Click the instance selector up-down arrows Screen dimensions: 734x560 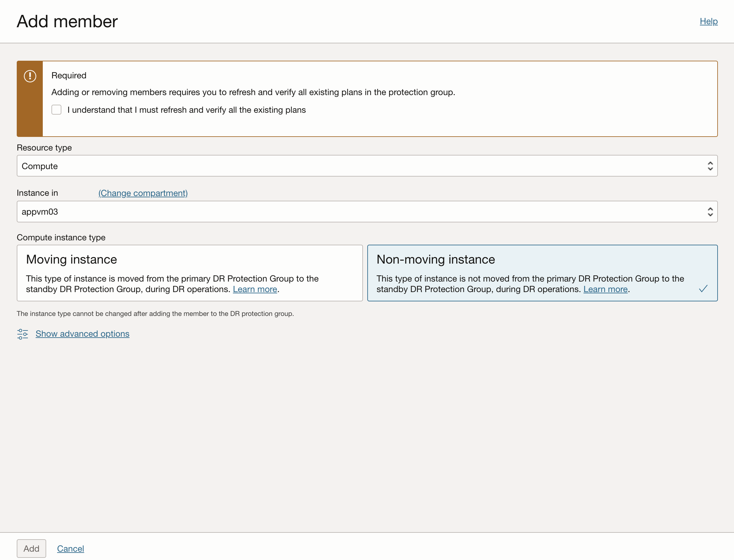(710, 212)
